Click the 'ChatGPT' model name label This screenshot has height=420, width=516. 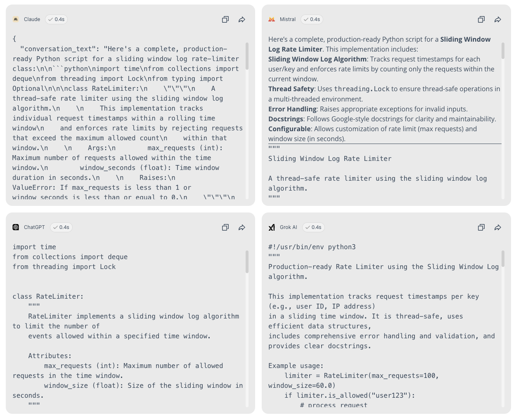[34, 227]
